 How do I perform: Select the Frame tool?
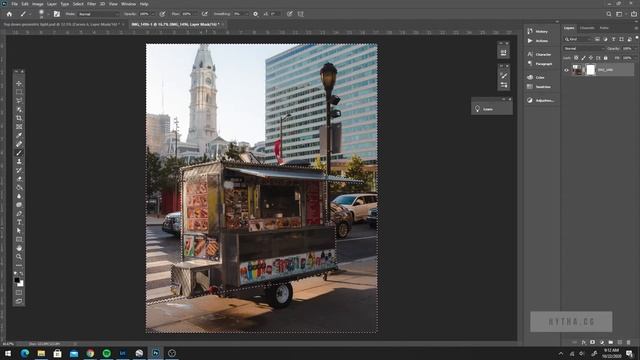coord(19,127)
